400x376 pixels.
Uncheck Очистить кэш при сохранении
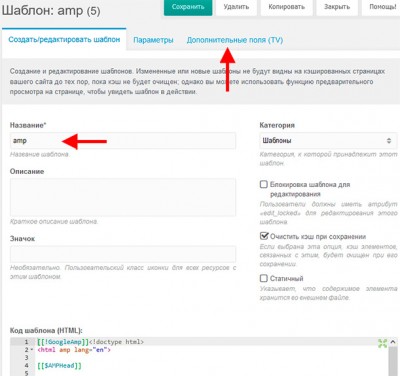click(x=264, y=236)
